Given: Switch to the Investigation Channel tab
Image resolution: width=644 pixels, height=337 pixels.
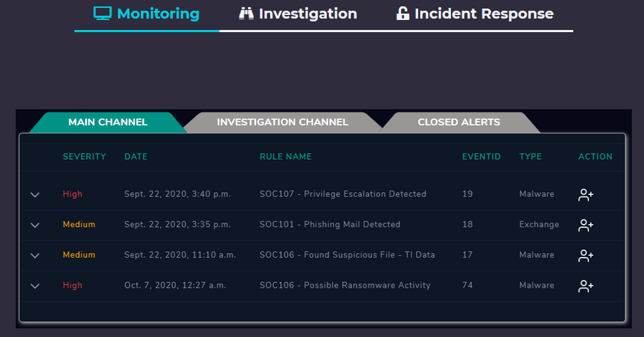Looking at the screenshot, I should click(282, 122).
